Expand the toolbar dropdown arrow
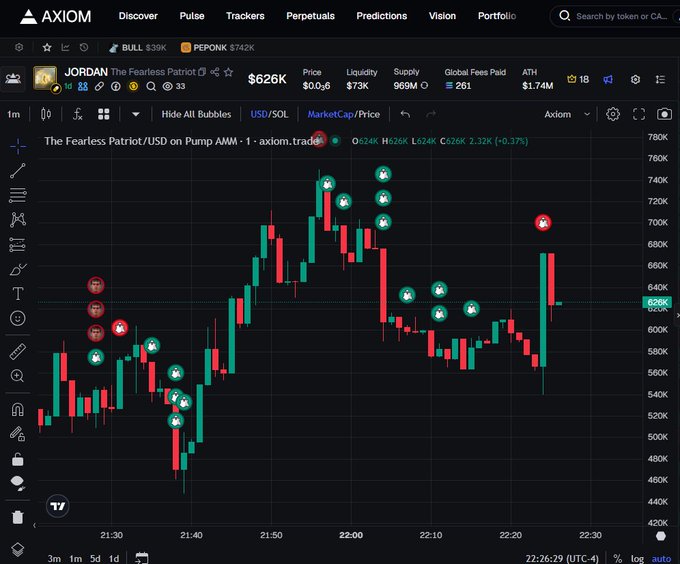 pyautogui.click(x=136, y=114)
